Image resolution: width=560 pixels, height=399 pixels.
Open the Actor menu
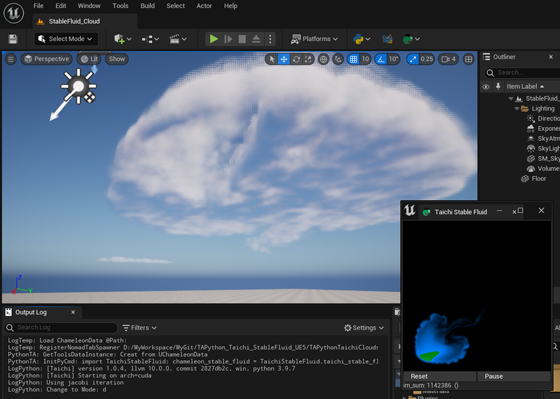click(x=204, y=6)
